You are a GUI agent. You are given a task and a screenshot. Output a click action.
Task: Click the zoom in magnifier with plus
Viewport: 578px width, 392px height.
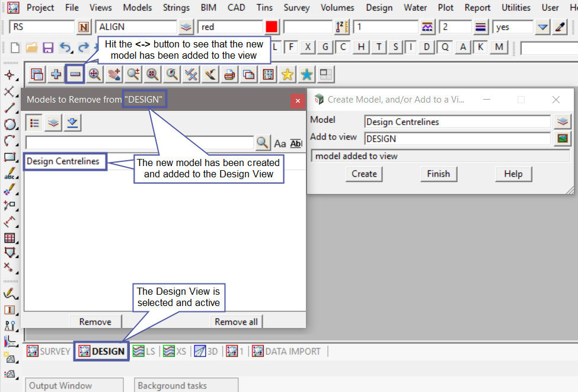(x=133, y=75)
